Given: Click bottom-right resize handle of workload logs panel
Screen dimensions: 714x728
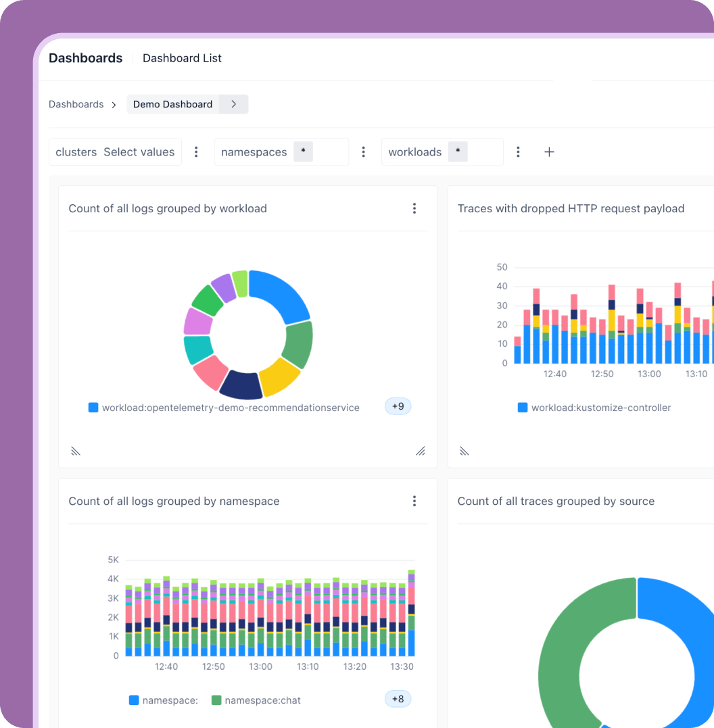Looking at the screenshot, I should coord(421,451).
